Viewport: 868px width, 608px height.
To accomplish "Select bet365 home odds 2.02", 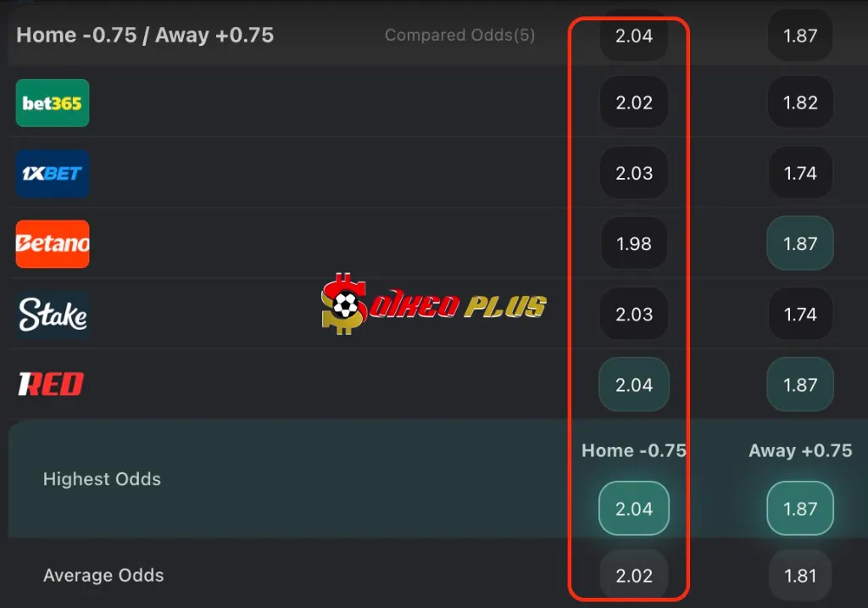I will point(634,103).
